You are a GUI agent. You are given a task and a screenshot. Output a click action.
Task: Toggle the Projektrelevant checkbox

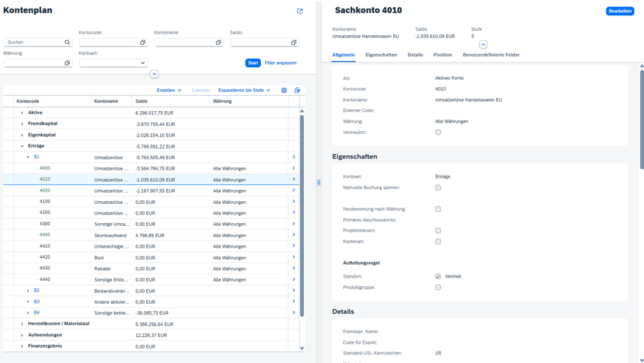point(438,230)
